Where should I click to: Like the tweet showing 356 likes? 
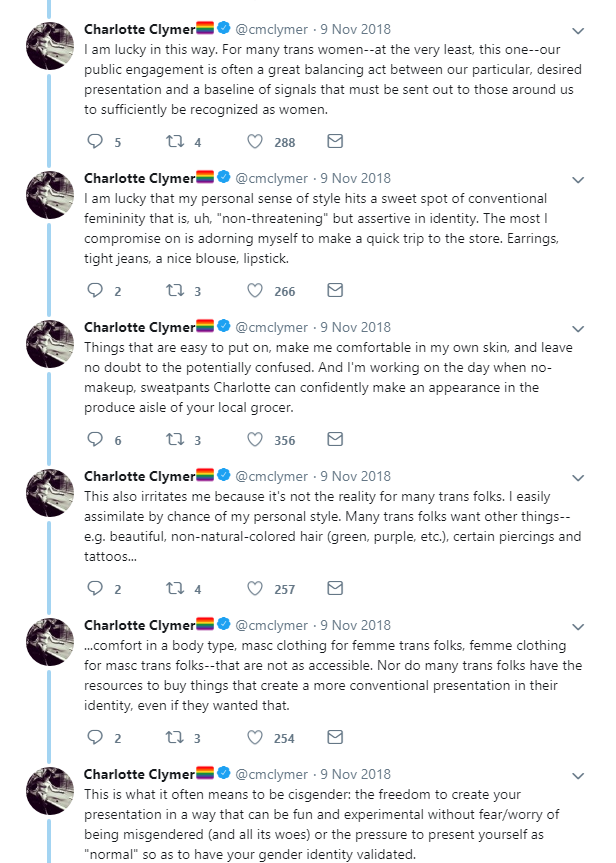[254, 439]
